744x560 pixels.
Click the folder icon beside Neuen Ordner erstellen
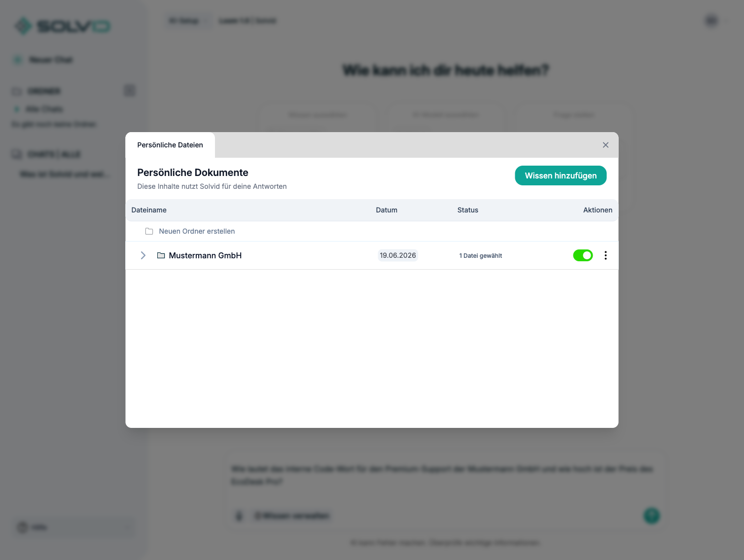tap(149, 231)
